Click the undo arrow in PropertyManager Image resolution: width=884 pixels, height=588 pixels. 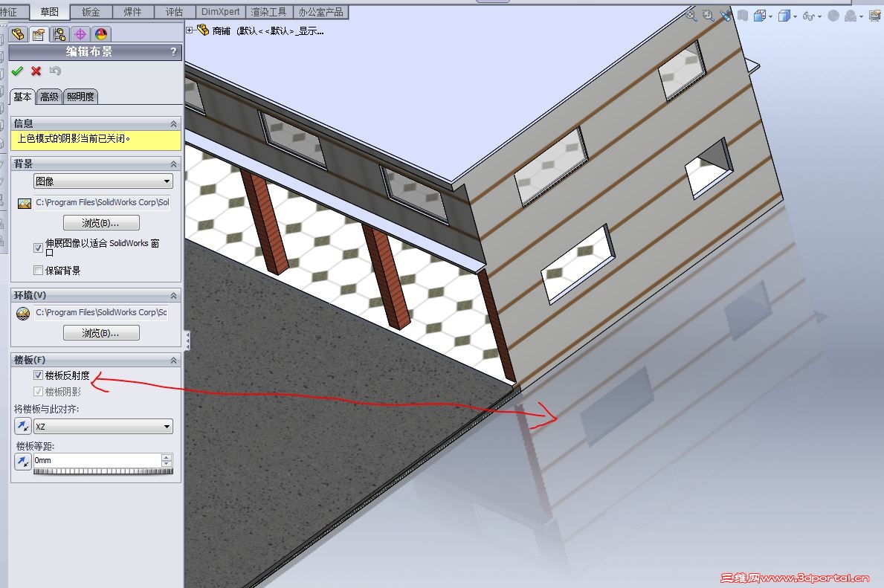55,71
